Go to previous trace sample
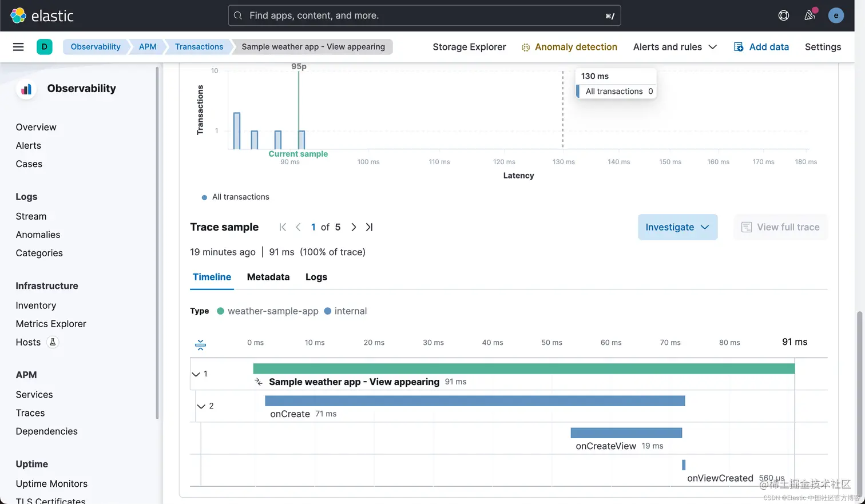Viewport: 865px width, 504px height. pos(298,227)
